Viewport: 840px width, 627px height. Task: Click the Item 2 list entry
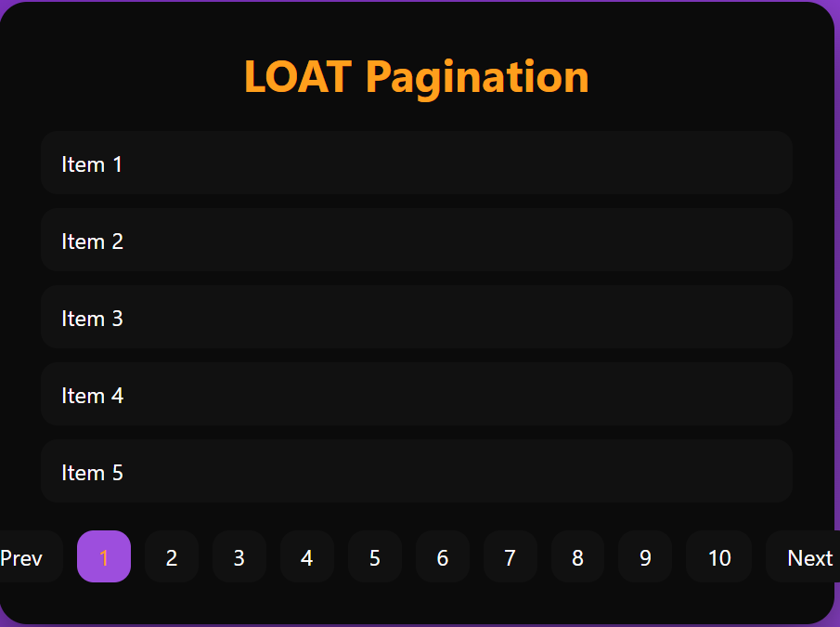[416, 241]
